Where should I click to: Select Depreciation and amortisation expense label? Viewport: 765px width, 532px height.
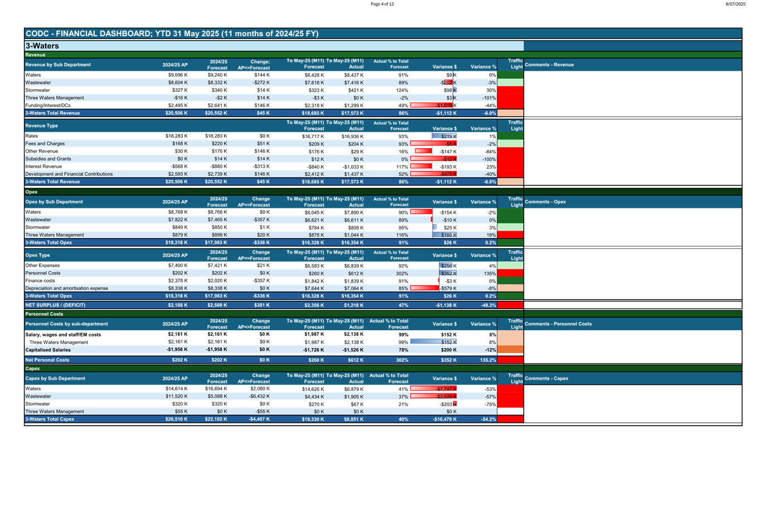pyautogui.click(x=67, y=289)
